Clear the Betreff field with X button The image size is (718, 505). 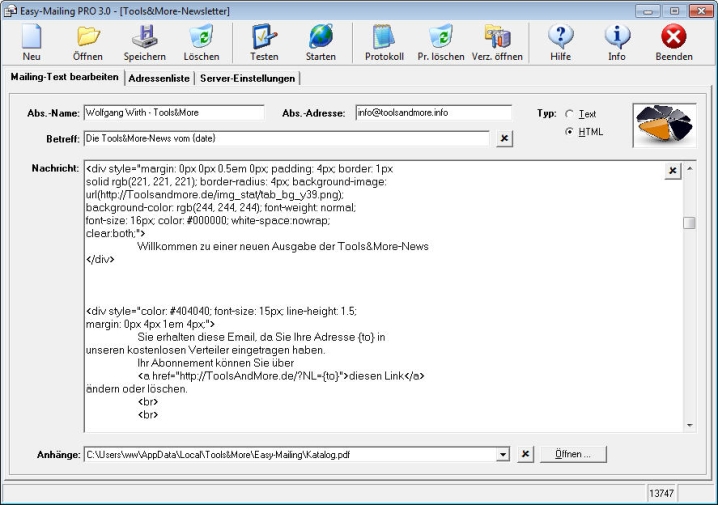point(505,139)
